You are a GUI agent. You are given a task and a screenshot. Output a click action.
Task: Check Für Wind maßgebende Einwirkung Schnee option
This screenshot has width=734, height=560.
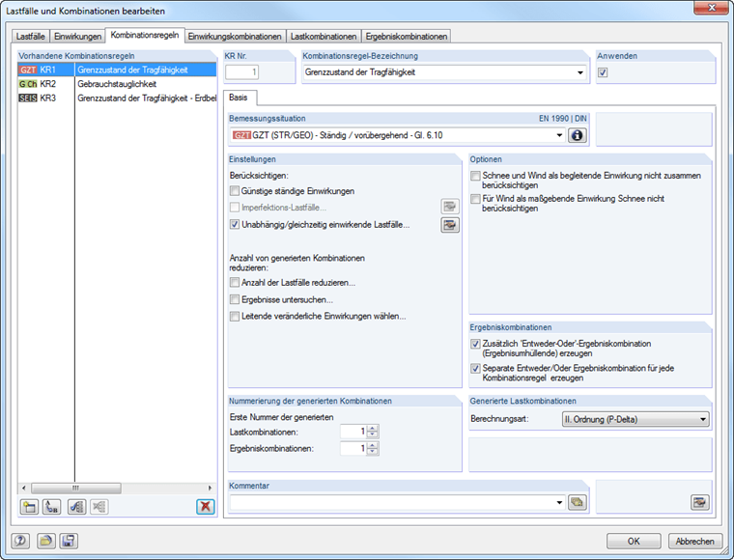coord(475,199)
